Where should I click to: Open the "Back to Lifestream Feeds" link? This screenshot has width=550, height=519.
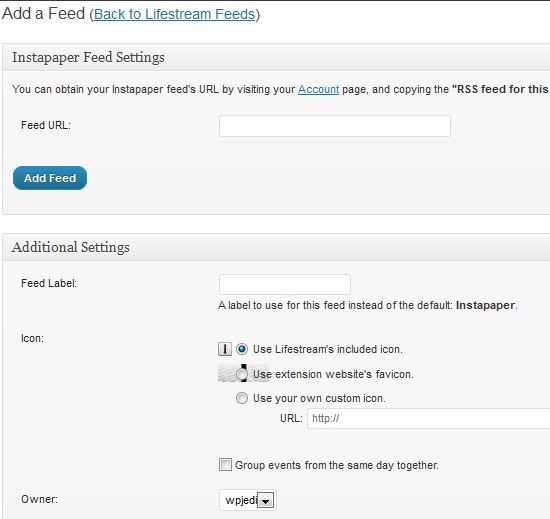tap(175, 14)
